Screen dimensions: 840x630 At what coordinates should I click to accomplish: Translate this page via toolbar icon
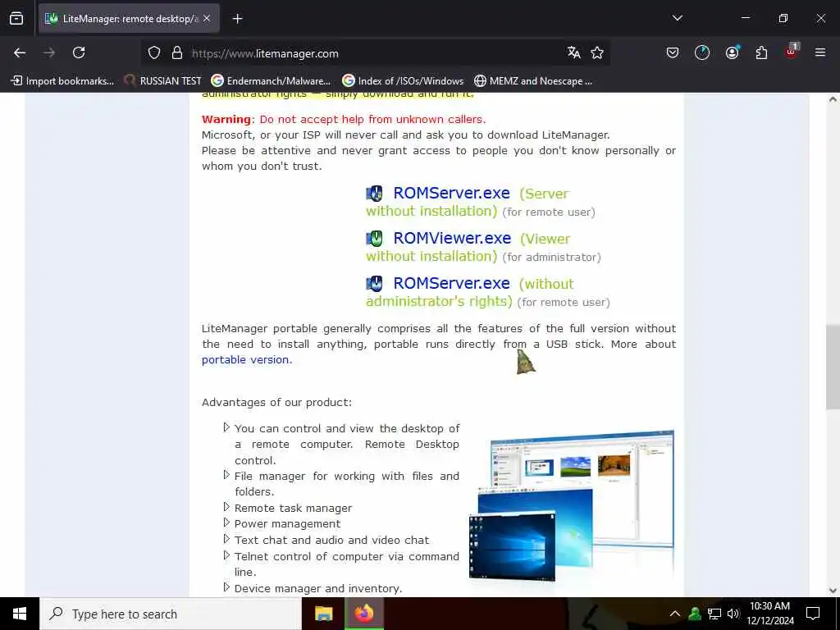click(x=573, y=52)
